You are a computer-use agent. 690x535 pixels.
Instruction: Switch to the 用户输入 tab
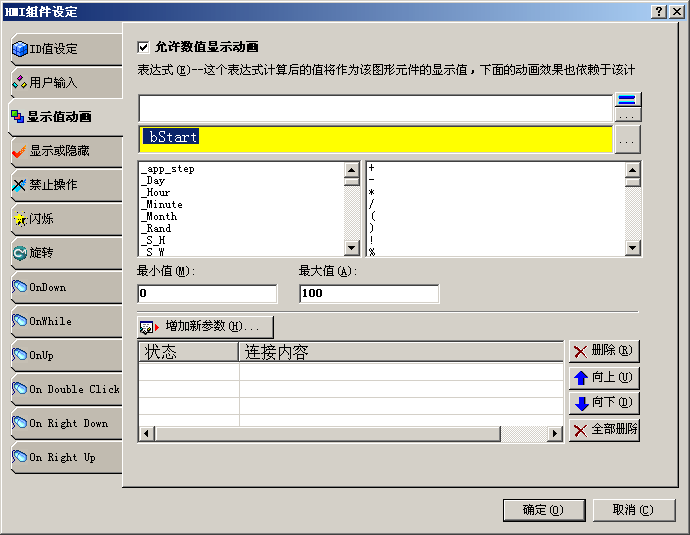pos(60,83)
